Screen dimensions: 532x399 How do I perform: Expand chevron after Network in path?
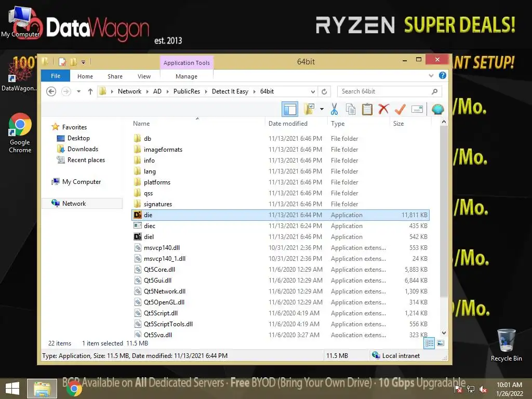147,91
